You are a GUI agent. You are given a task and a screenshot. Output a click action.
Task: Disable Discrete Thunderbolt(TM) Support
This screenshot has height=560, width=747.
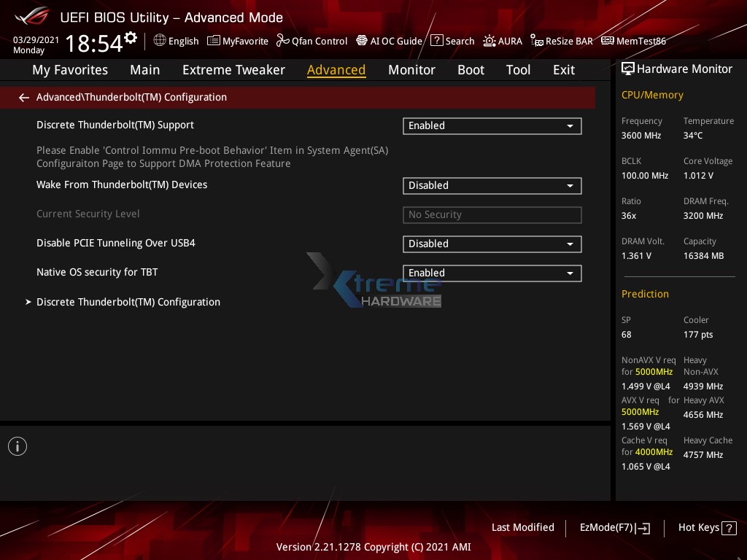point(492,125)
